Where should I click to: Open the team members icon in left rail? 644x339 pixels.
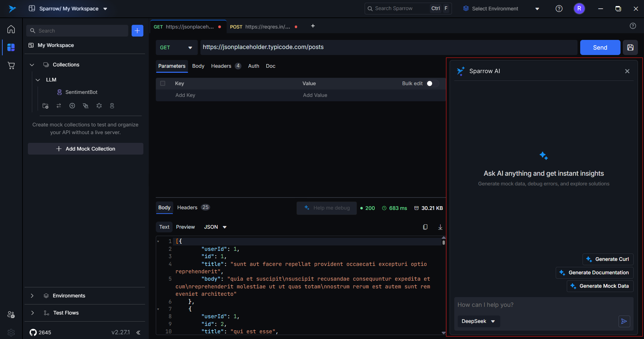[x=11, y=315]
